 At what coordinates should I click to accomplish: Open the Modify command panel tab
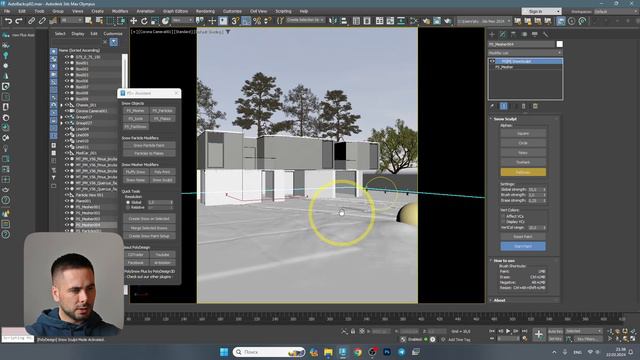click(x=503, y=35)
